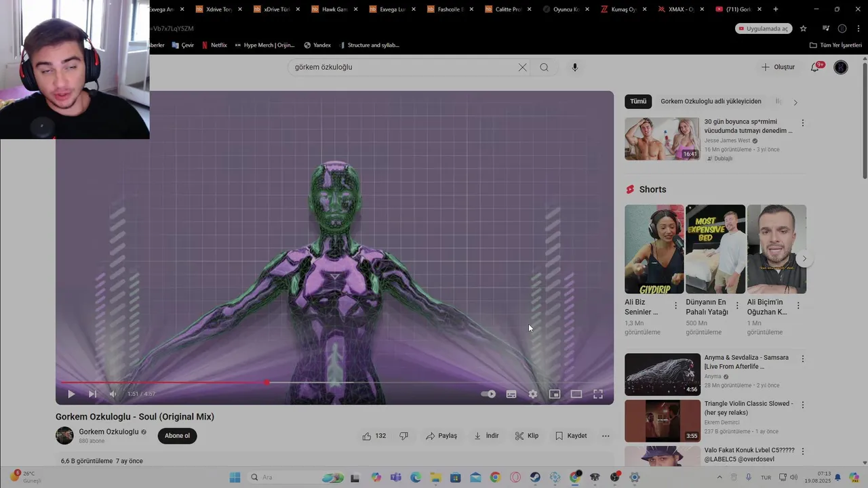Run search with magnifier icon

544,67
